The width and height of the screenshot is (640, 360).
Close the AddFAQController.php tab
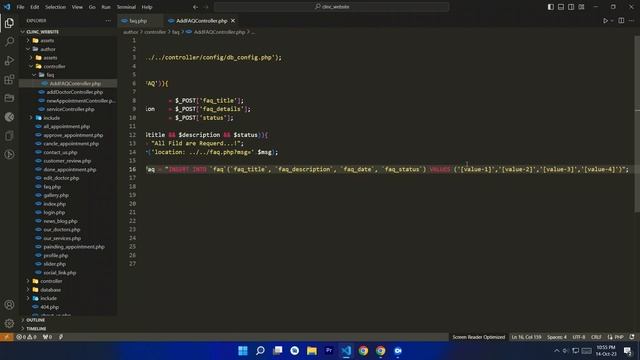coord(233,20)
